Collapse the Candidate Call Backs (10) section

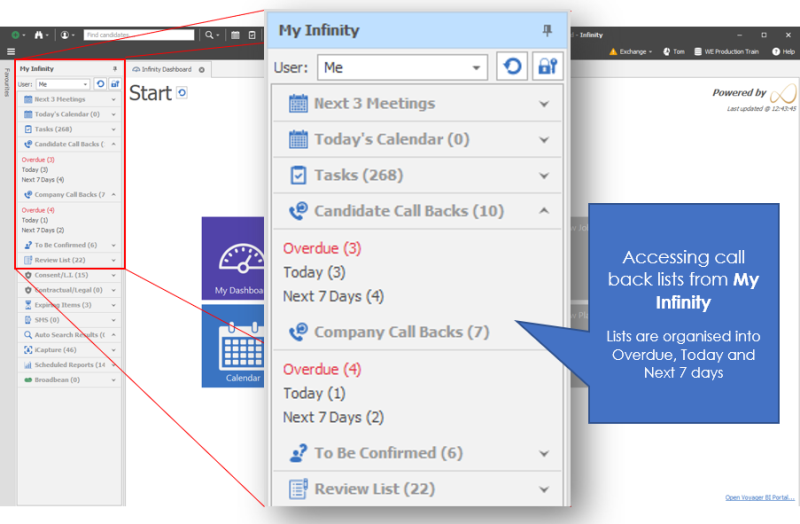pyautogui.click(x=544, y=212)
